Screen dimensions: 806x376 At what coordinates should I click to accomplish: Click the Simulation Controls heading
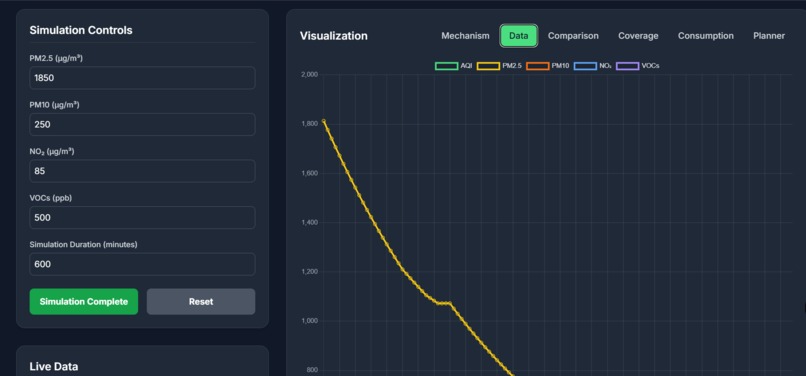click(x=81, y=30)
